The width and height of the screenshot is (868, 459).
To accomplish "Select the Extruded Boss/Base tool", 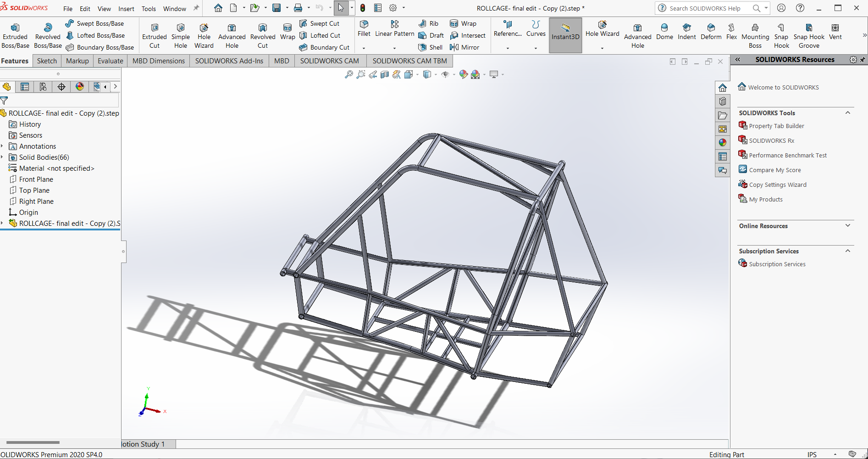I will (x=15, y=36).
